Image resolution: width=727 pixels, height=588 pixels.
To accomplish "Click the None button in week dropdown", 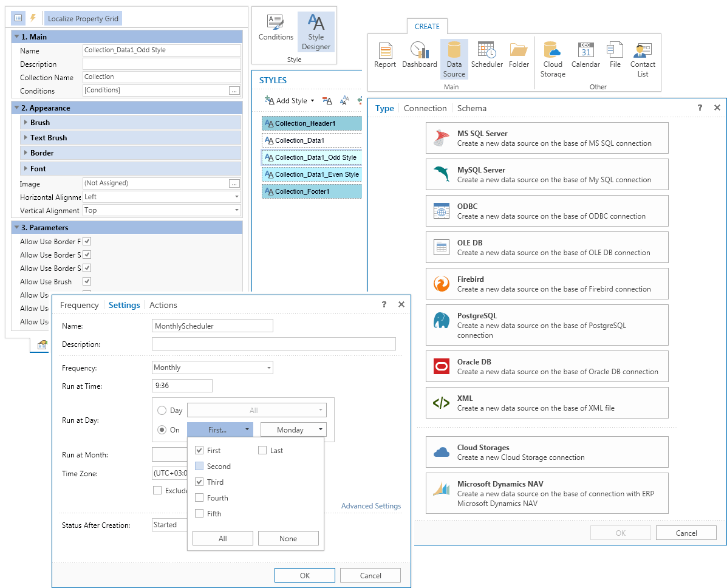I will click(288, 538).
